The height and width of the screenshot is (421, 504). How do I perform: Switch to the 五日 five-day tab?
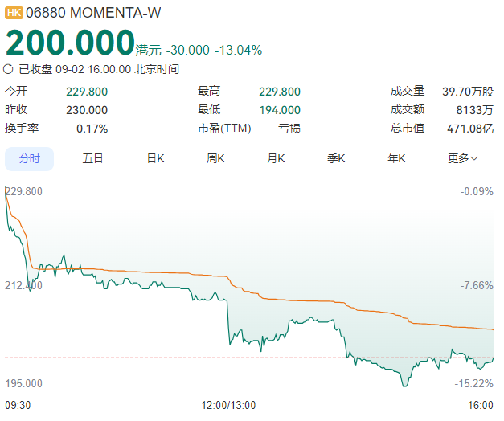coord(92,158)
